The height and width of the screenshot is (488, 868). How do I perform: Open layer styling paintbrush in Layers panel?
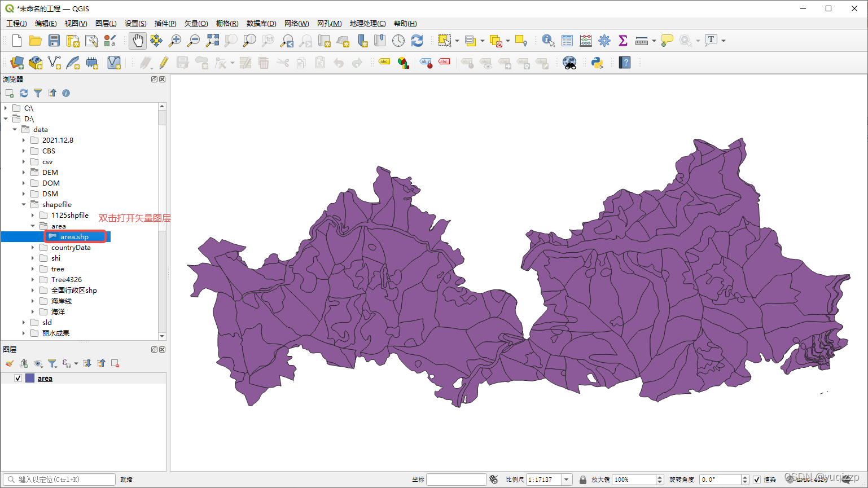click(x=10, y=363)
